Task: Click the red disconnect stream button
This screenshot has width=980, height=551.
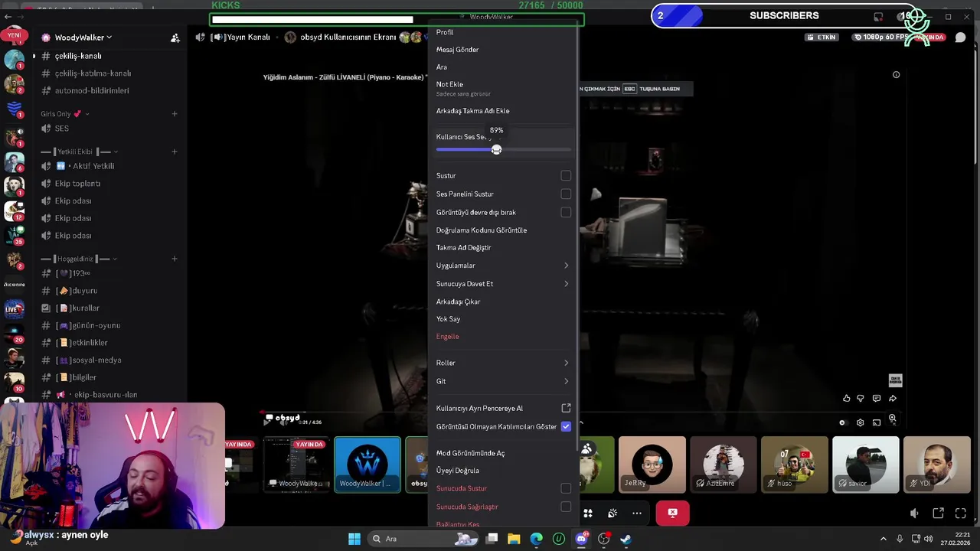Action: (672, 514)
